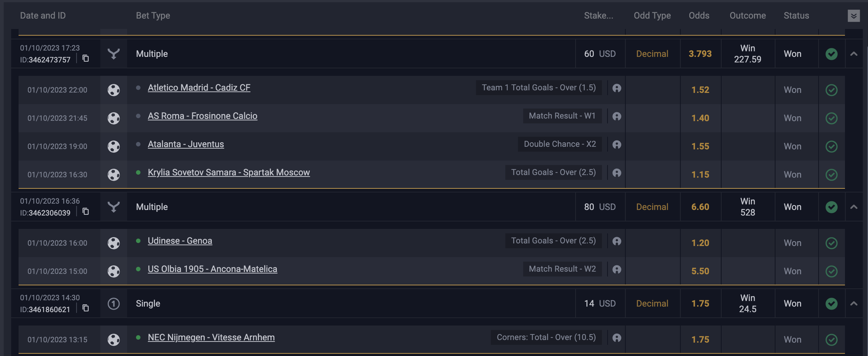Click the green Won checkmark for bet 3462306039
The width and height of the screenshot is (868, 356).
(832, 207)
